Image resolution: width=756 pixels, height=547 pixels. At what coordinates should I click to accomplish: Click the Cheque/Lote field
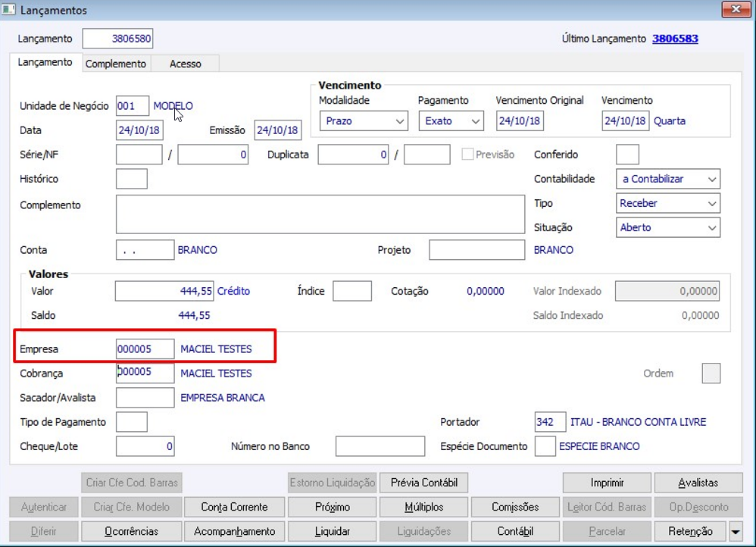[145, 447]
